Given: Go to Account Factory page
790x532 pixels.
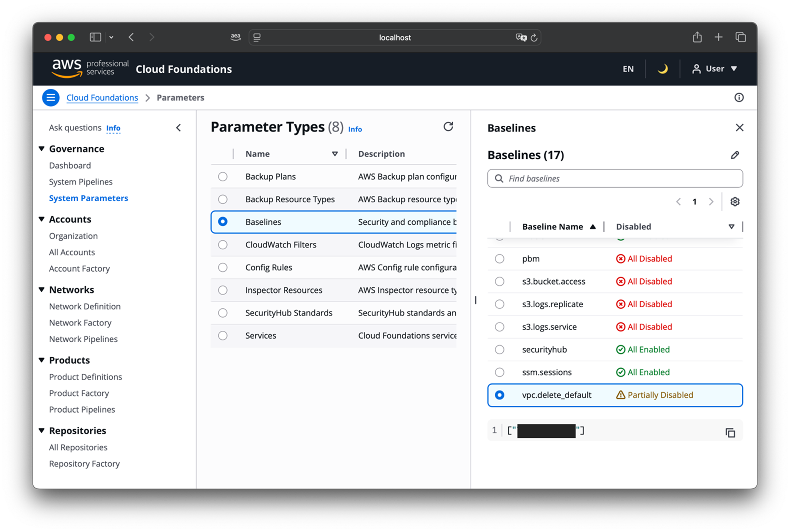Looking at the screenshot, I should point(79,269).
